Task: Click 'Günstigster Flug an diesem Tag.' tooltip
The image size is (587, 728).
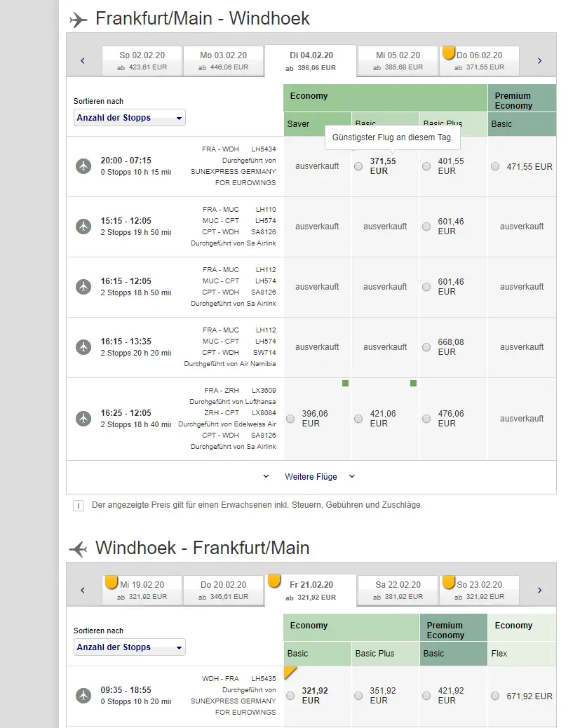Action: coord(393,137)
